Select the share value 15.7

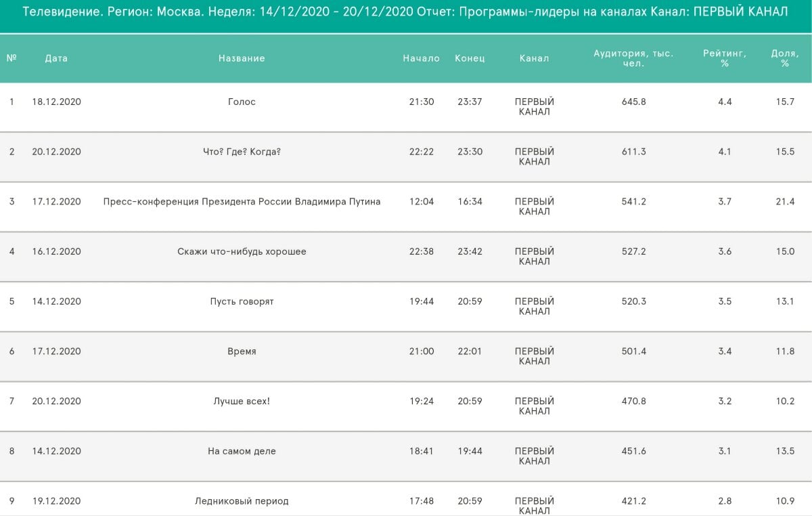[786, 102]
